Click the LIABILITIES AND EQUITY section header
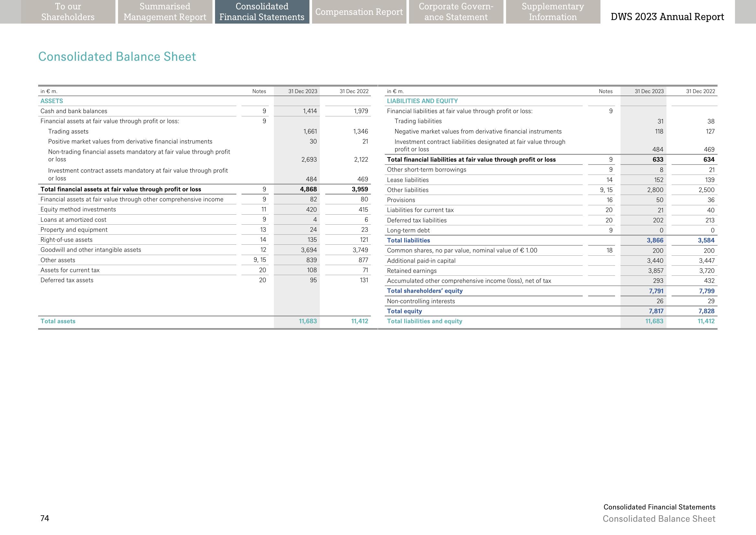 click(422, 101)
